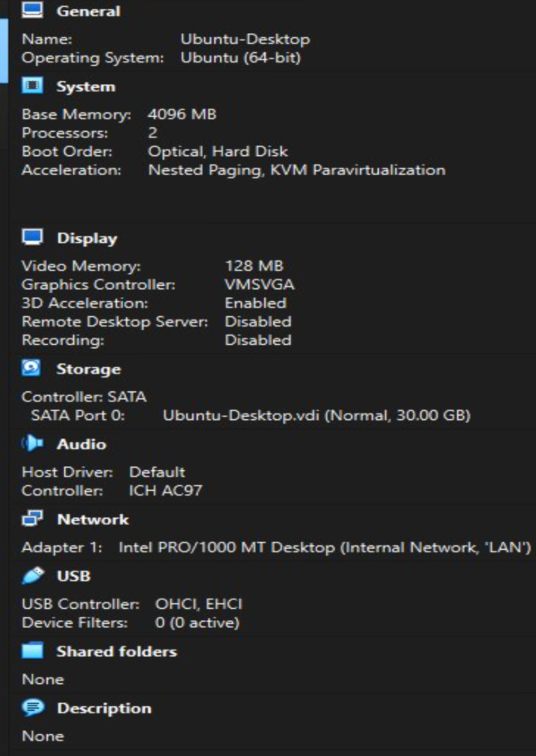Click the Audio speaker icon
This screenshot has width=536, height=756.
(x=32, y=445)
